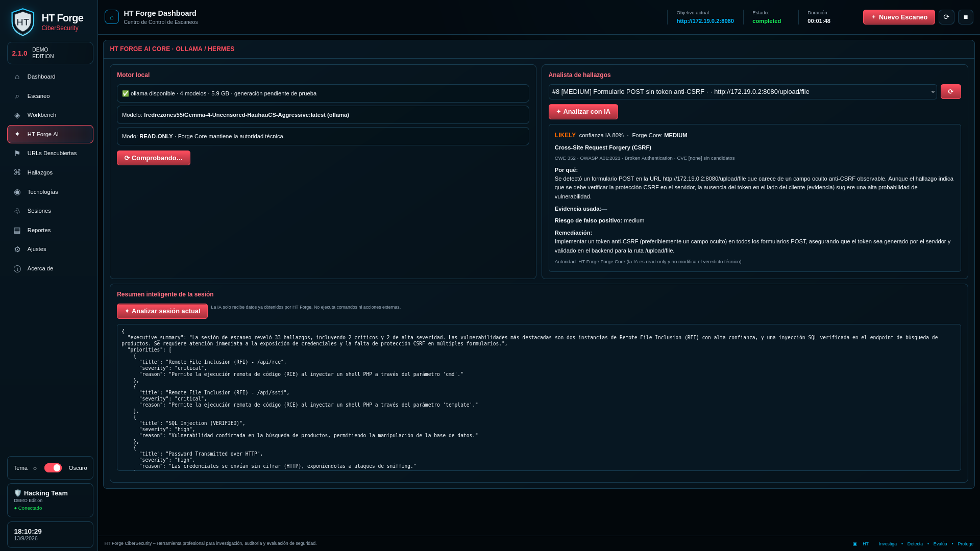
Task: Click the Modelo fredrezones55 Gemma line
Action: 323,115
